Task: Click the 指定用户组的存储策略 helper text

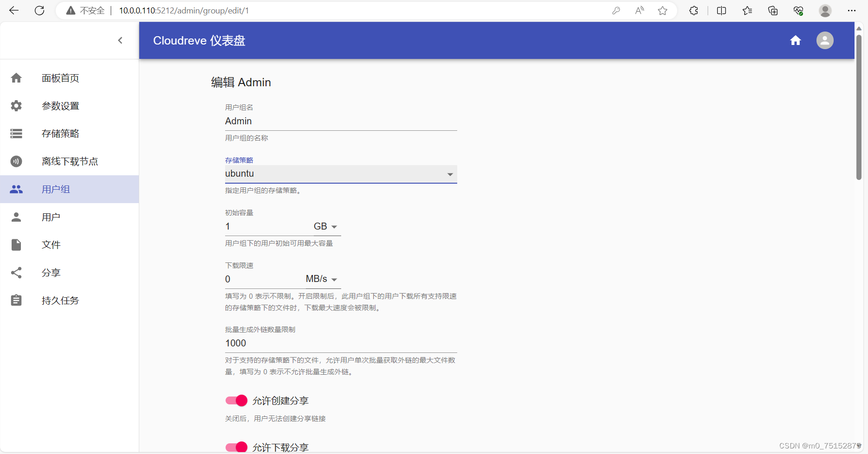Action: click(263, 190)
